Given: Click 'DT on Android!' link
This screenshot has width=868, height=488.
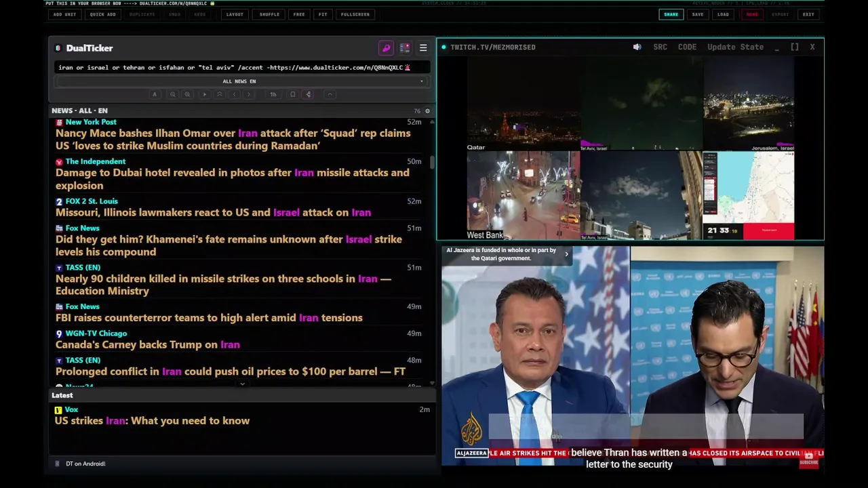Looking at the screenshot, I should [85, 464].
